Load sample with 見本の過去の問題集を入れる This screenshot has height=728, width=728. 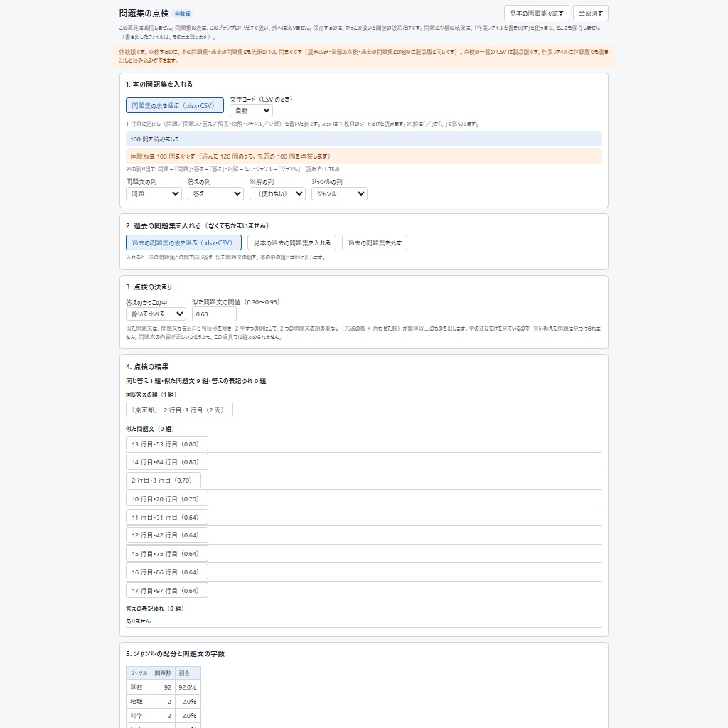click(292, 242)
